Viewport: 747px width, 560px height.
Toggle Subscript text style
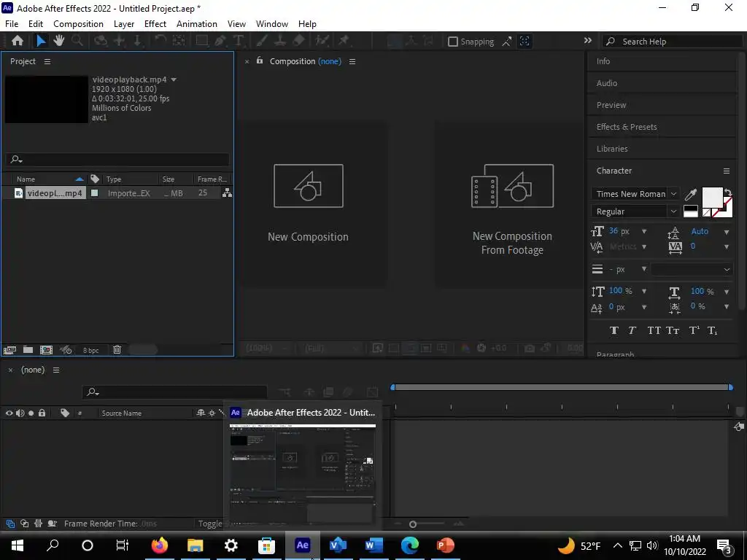coord(712,330)
